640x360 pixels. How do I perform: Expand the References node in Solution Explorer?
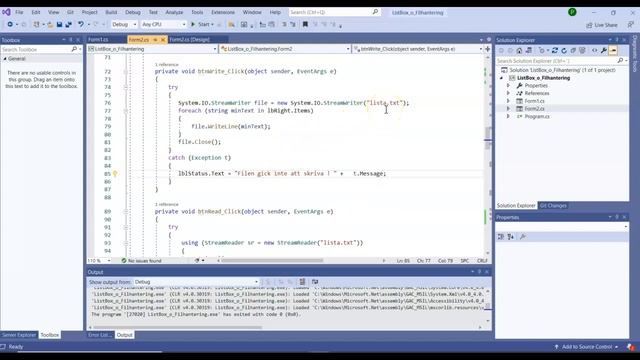point(509,93)
